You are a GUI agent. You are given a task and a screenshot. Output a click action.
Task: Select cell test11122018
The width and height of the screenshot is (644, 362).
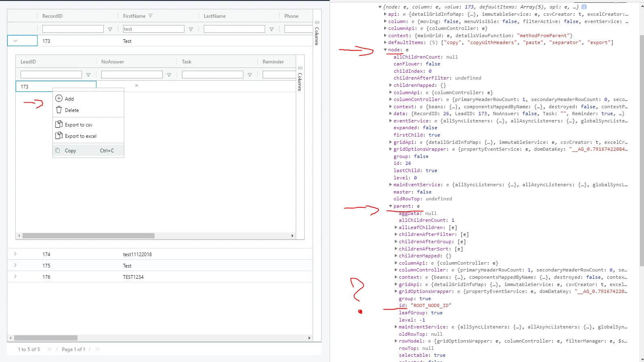click(137, 255)
